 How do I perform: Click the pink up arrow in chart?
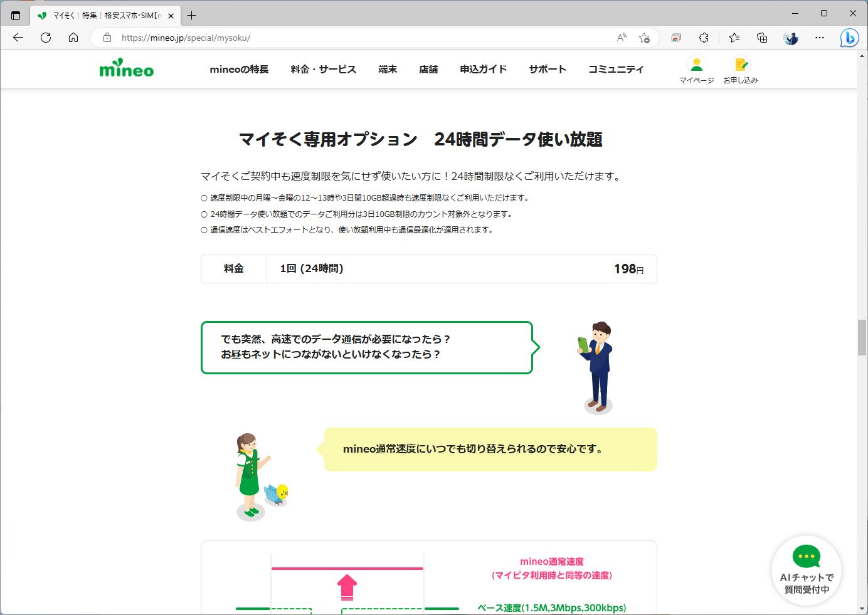coord(347,587)
